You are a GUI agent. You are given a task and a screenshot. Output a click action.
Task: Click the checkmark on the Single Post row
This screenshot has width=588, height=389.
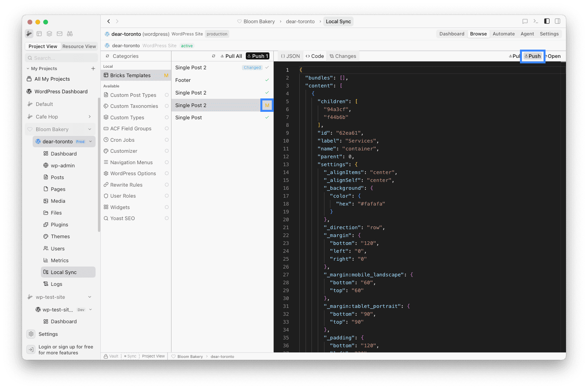[x=267, y=117]
